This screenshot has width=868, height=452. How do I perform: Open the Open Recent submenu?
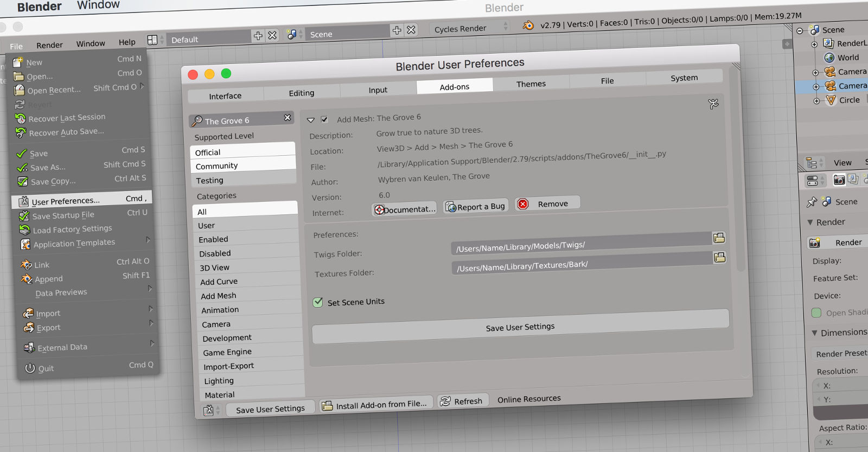(x=79, y=88)
